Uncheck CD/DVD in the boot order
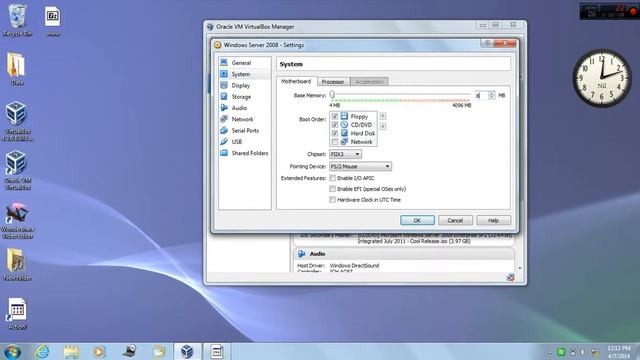 [335, 125]
